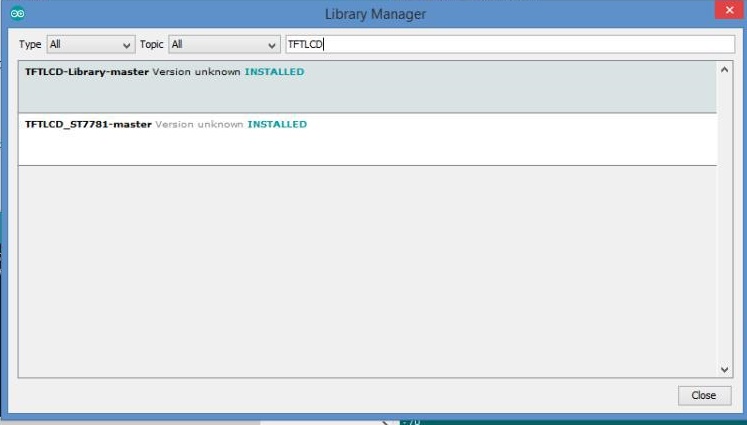Open the Type filter dropdown
The height and width of the screenshot is (425, 747).
(x=90, y=45)
